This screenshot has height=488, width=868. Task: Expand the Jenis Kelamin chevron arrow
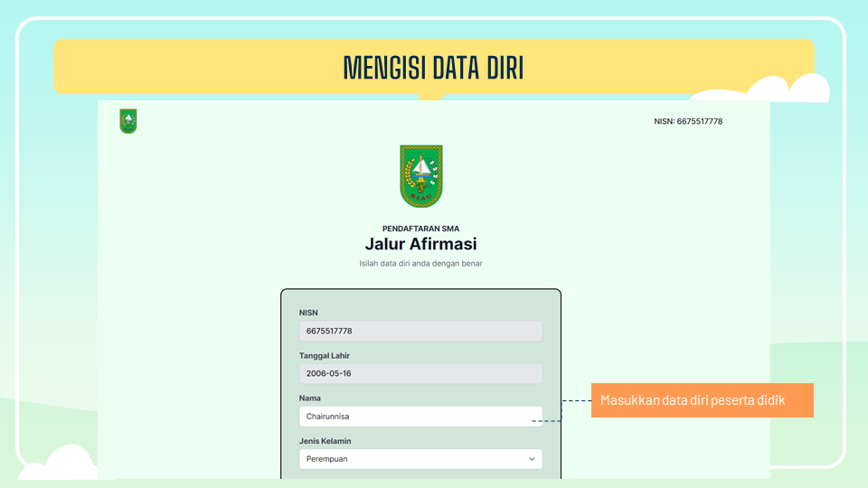point(531,459)
